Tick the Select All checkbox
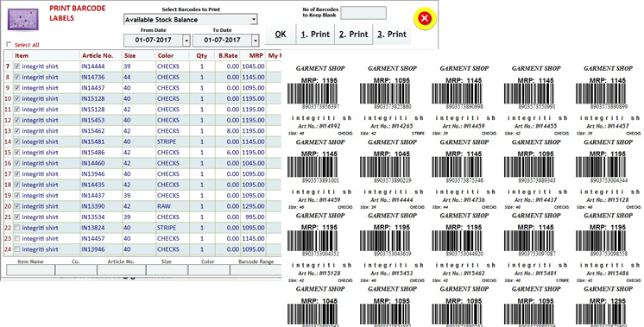The width and height of the screenshot is (644, 327). point(9,45)
